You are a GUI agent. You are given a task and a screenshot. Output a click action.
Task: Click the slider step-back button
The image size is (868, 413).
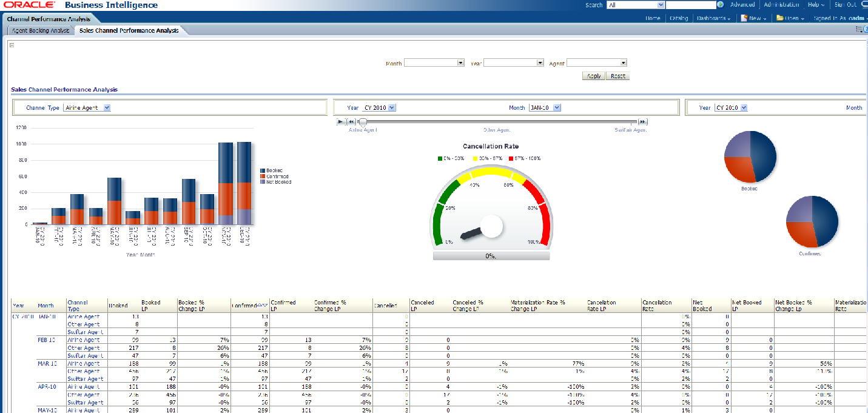pos(351,122)
